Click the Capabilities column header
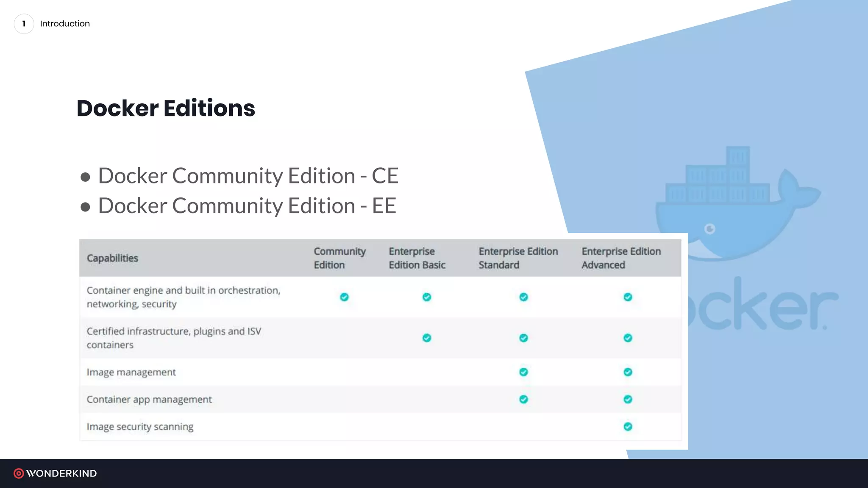Image resolution: width=868 pixels, height=488 pixels. coord(112,258)
